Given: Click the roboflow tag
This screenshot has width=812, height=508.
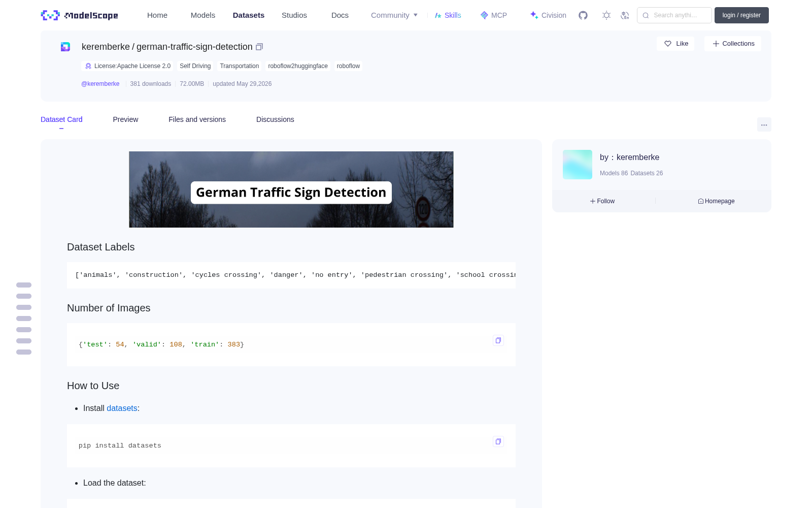Looking at the screenshot, I should click(348, 66).
